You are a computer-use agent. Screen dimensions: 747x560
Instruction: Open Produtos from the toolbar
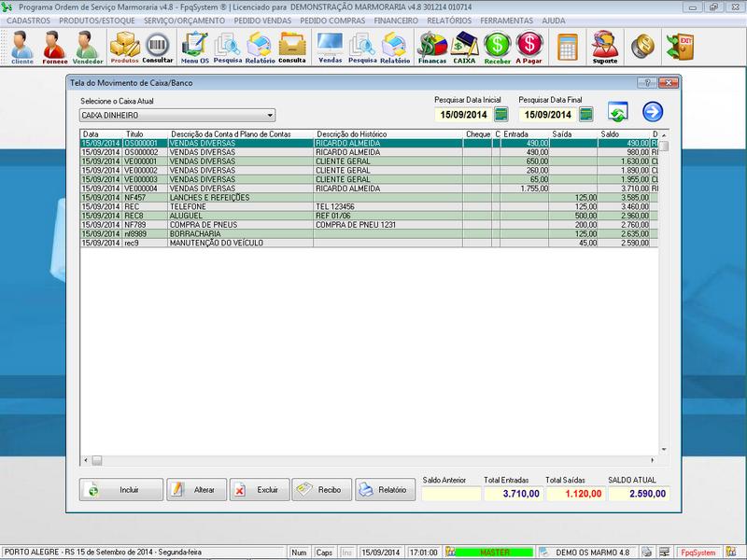click(124, 47)
